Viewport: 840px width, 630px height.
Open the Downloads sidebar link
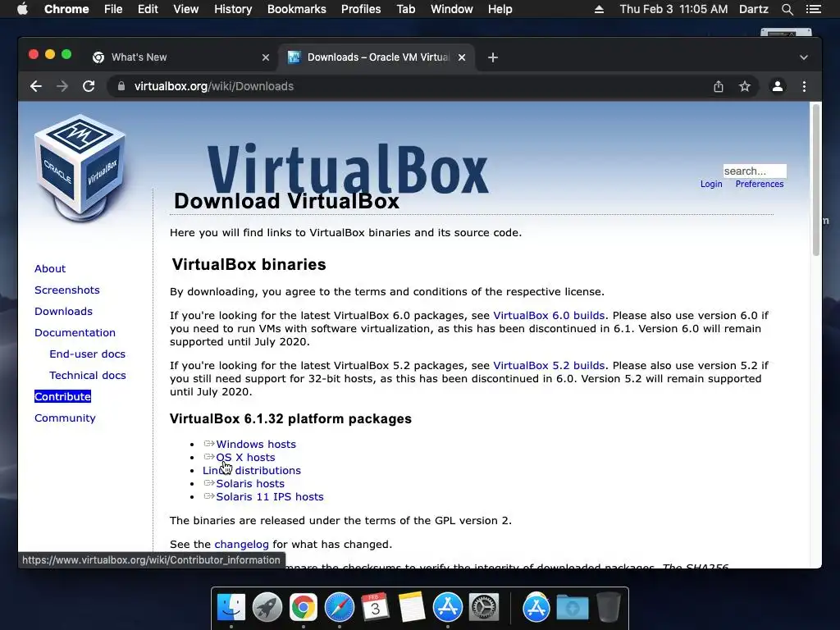(63, 312)
